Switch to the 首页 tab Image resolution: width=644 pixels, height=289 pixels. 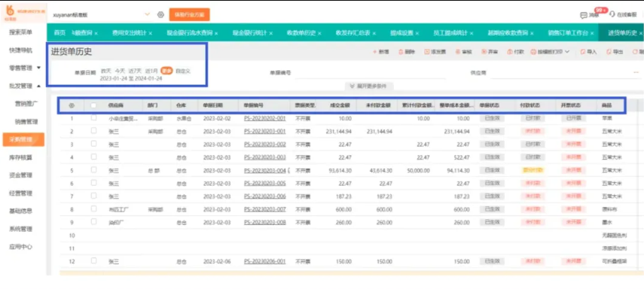point(60,33)
